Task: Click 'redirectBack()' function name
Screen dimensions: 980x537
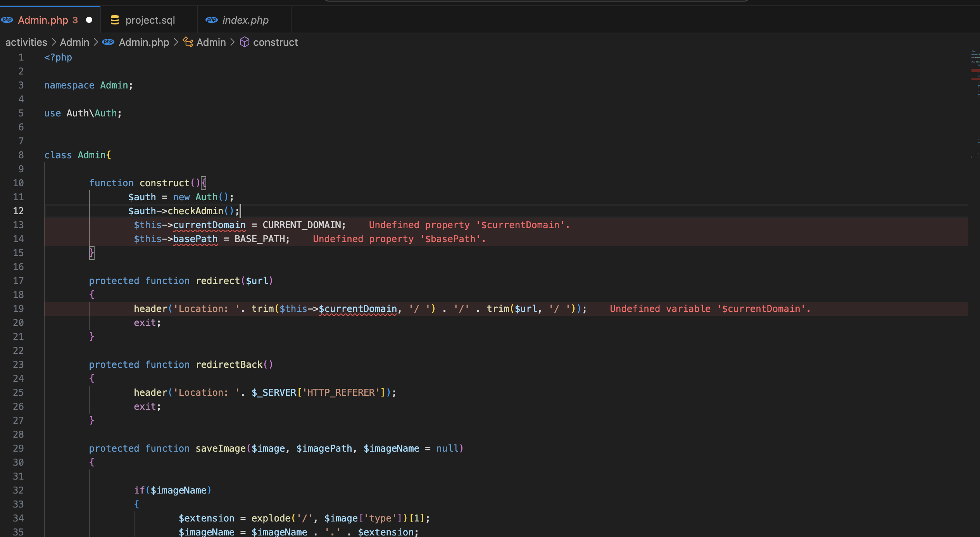Action: pyautogui.click(x=234, y=365)
